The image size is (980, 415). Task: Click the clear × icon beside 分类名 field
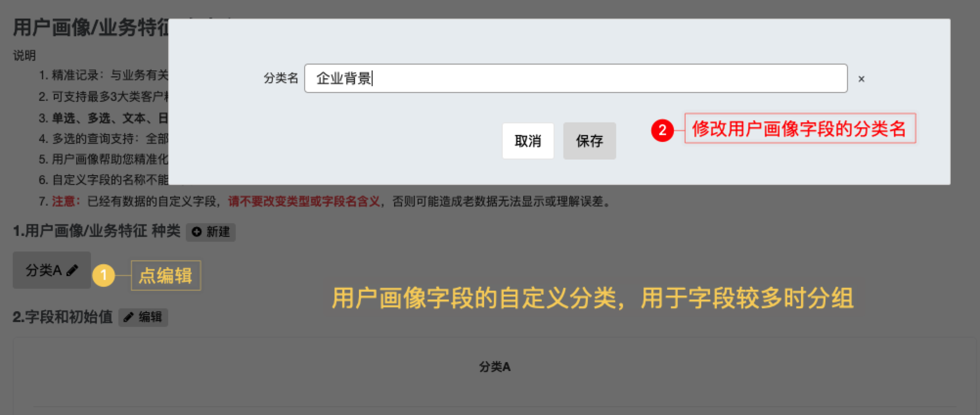(861, 79)
